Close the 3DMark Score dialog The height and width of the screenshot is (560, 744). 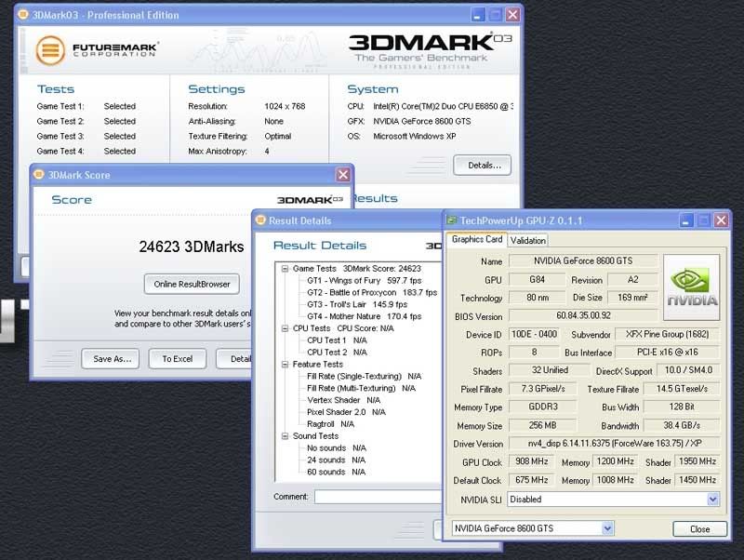click(343, 175)
